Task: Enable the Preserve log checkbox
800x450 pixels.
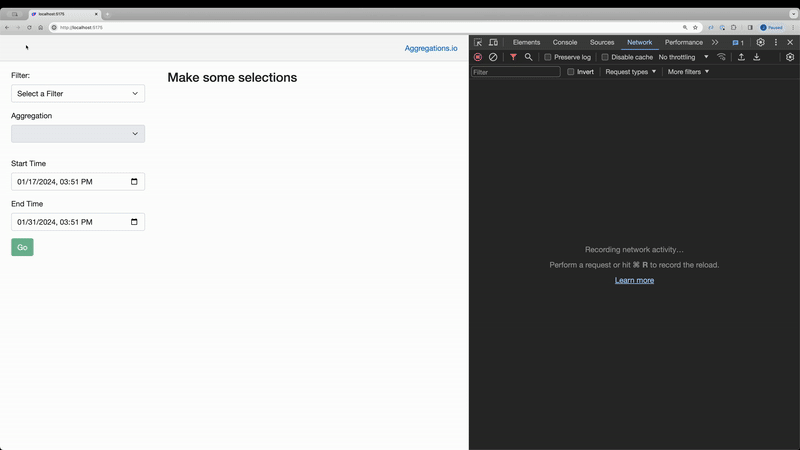Action: point(547,57)
